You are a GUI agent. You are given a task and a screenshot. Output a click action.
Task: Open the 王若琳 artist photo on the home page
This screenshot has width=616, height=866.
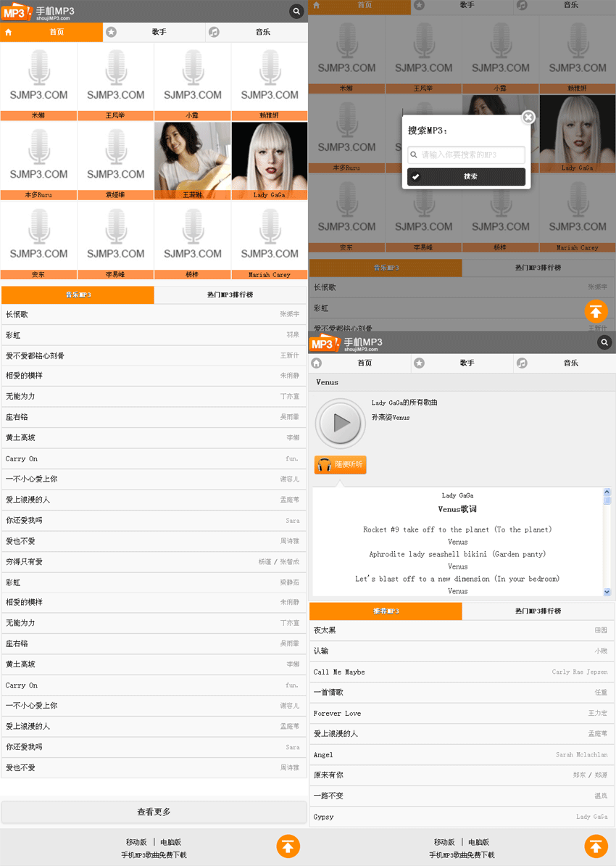193,161
